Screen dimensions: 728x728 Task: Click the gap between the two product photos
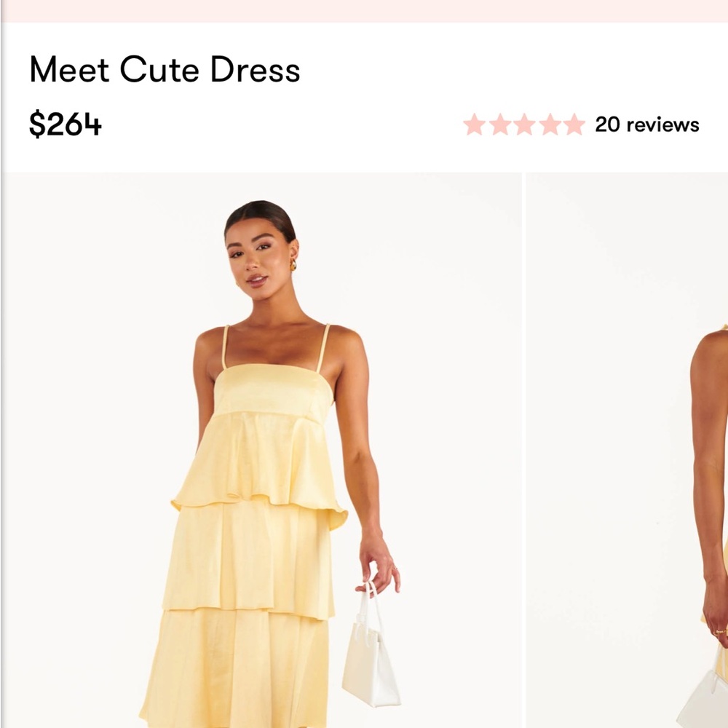coord(523,437)
